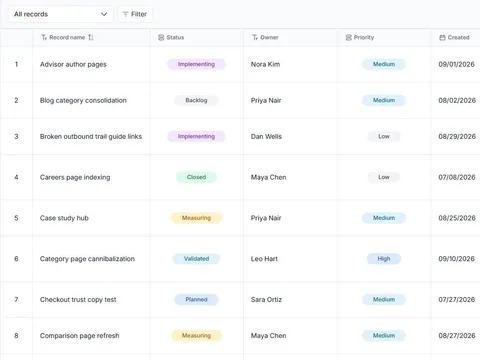Click the Validated status badge
480x360 pixels.
point(196,259)
